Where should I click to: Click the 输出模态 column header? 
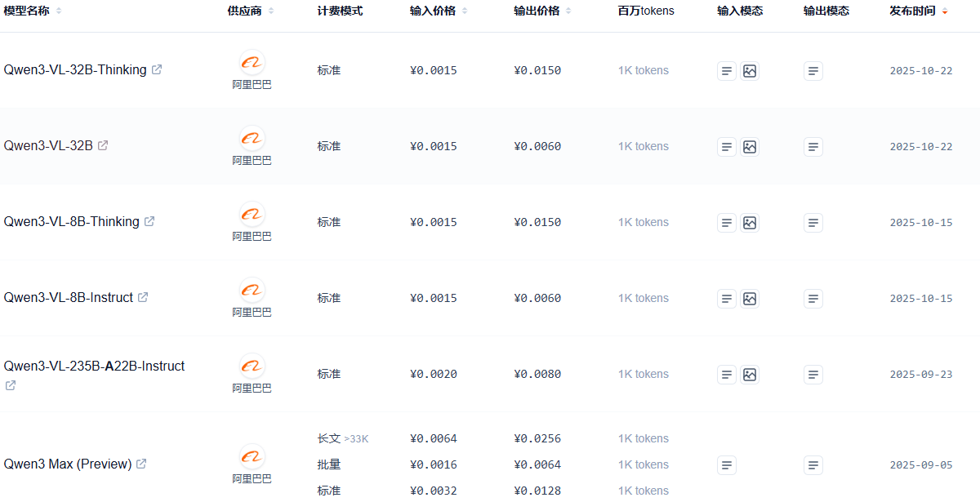(x=826, y=11)
